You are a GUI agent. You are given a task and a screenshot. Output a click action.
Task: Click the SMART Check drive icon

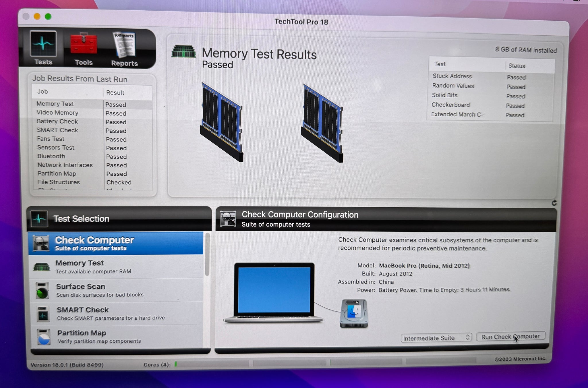click(x=43, y=314)
